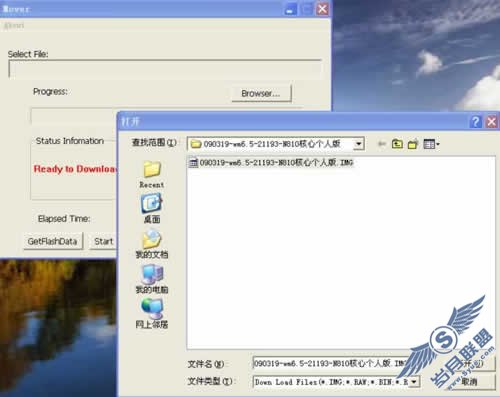Go to Desktop (桌面) location
This screenshot has width=500, height=397.
coord(152,209)
